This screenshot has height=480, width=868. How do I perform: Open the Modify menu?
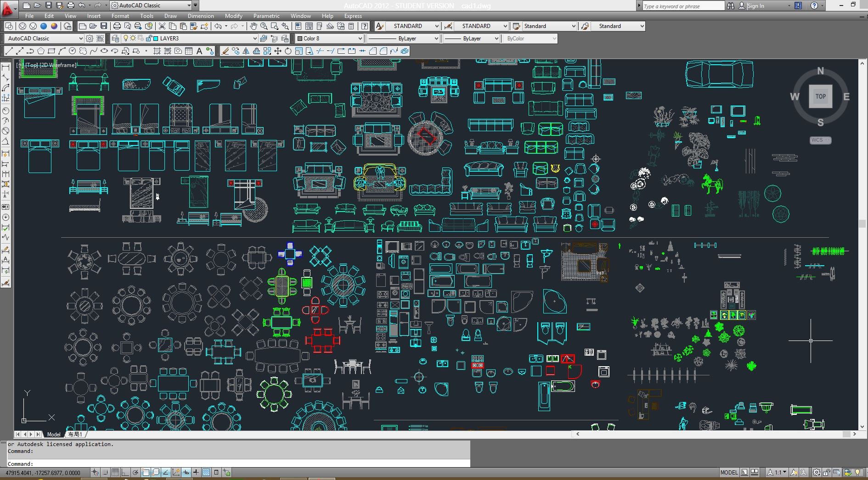tap(233, 16)
